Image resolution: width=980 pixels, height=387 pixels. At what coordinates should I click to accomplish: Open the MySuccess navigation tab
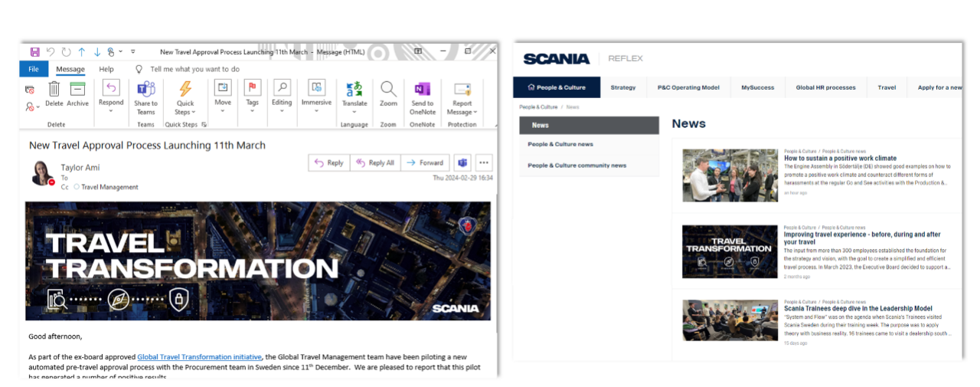(758, 87)
